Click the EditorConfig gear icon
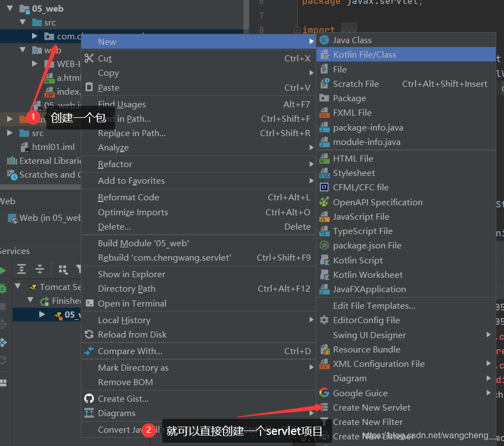This screenshot has width=504, height=446. pos(324,320)
